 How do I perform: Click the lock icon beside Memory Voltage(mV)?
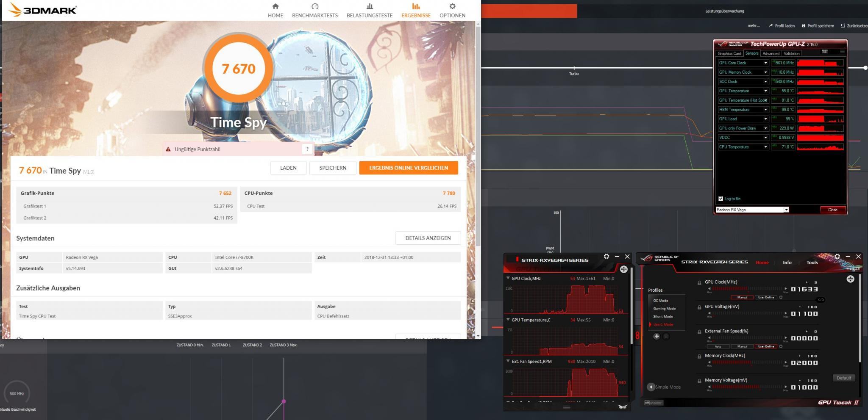point(699,381)
